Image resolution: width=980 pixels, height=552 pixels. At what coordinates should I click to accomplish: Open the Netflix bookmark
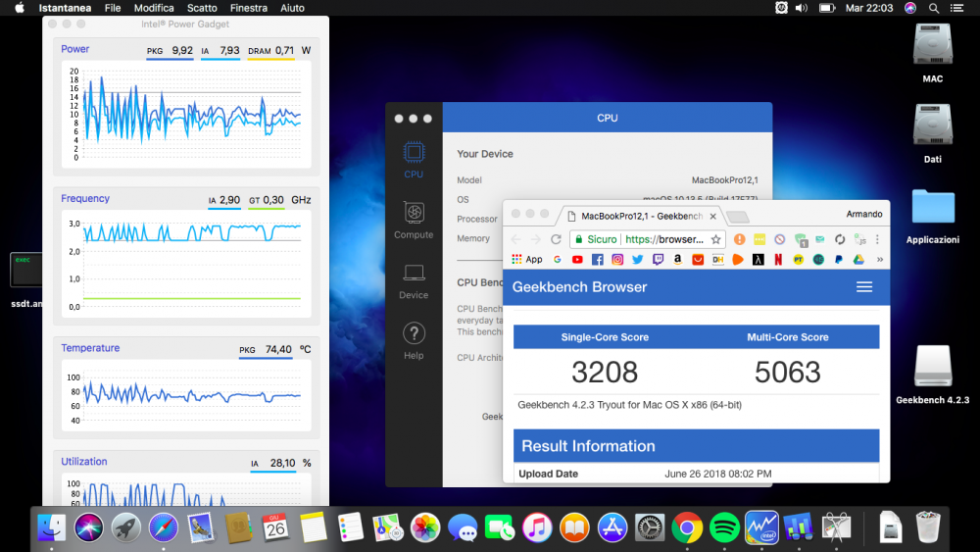[778, 260]
